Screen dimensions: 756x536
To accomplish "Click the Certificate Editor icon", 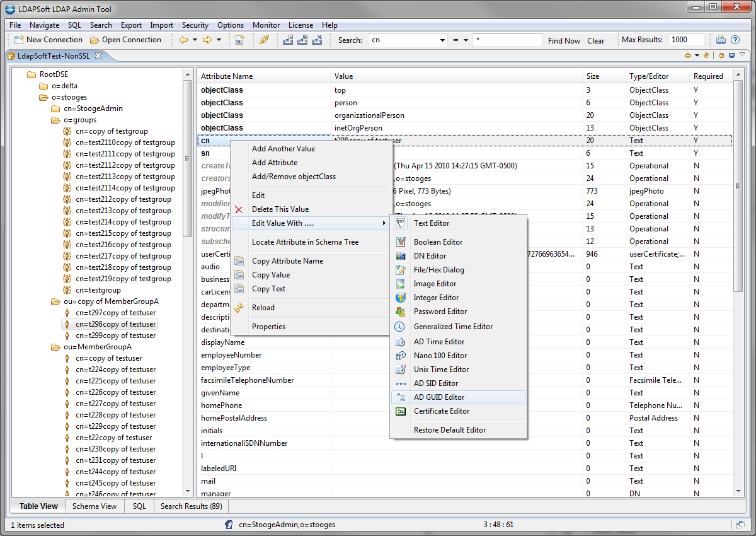I will coord(401,411).
